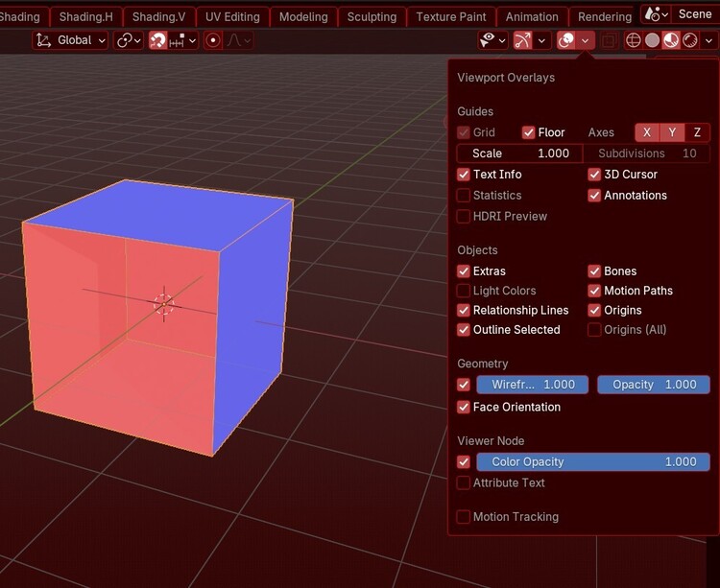Open the snapping options dropdown
The height and width of the screenshot is (588, 720).
183,40
